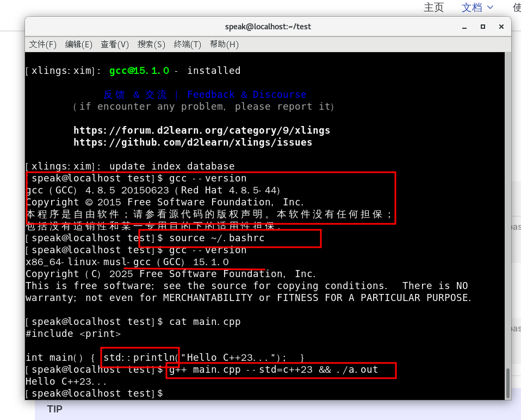Click the 反馈 & 交流 text
The width and height of the screenshot is (521, 420).
point(135,95)
